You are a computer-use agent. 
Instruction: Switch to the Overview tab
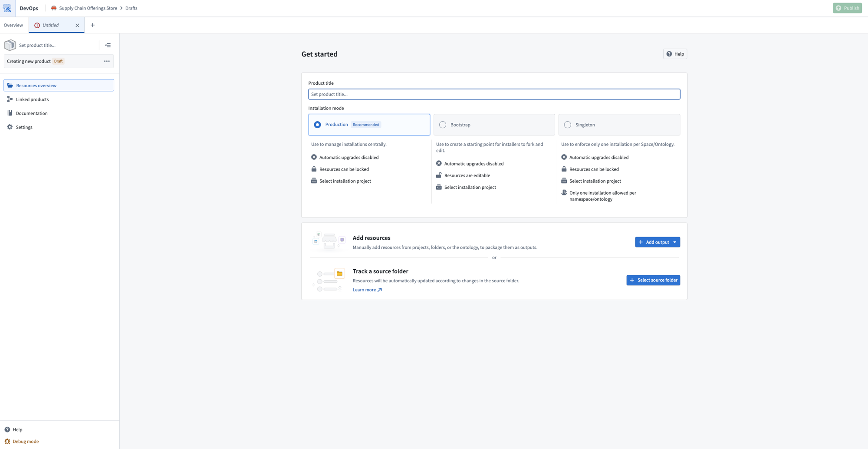(x=13, y=25)
